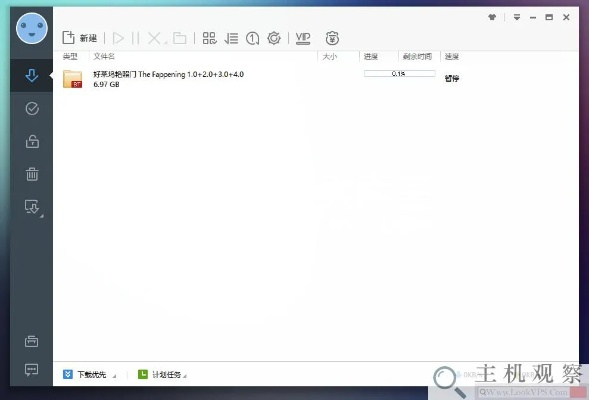Open settings with the gear toolbar icon

(x=274, y=38)
